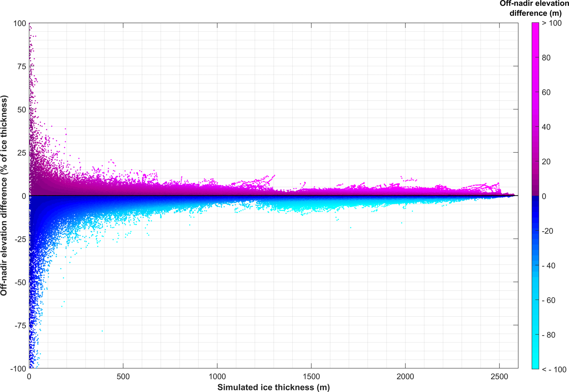Click the y-axis tick label 50

(x=22, y=110)
